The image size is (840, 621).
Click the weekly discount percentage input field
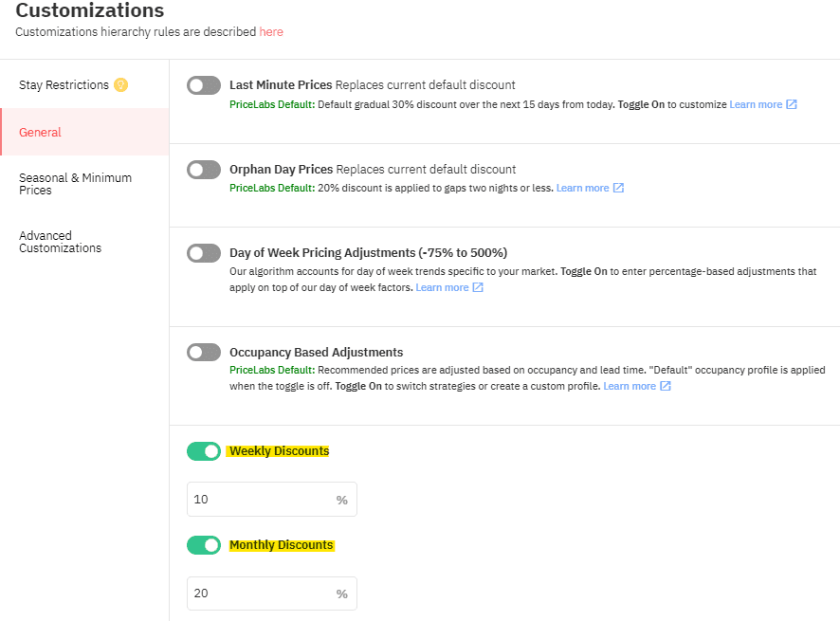(272, 499)
